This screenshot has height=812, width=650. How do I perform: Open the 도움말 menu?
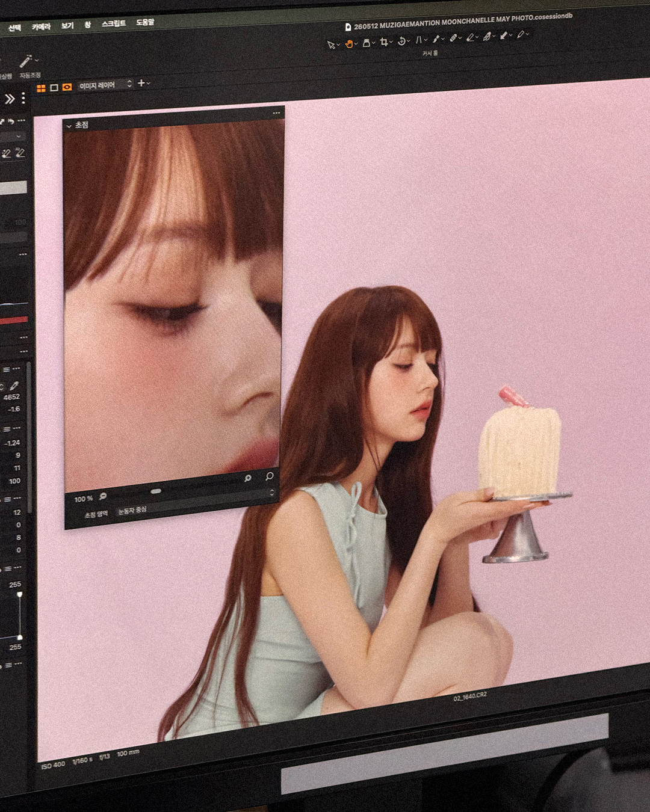(x=145, y=22)
